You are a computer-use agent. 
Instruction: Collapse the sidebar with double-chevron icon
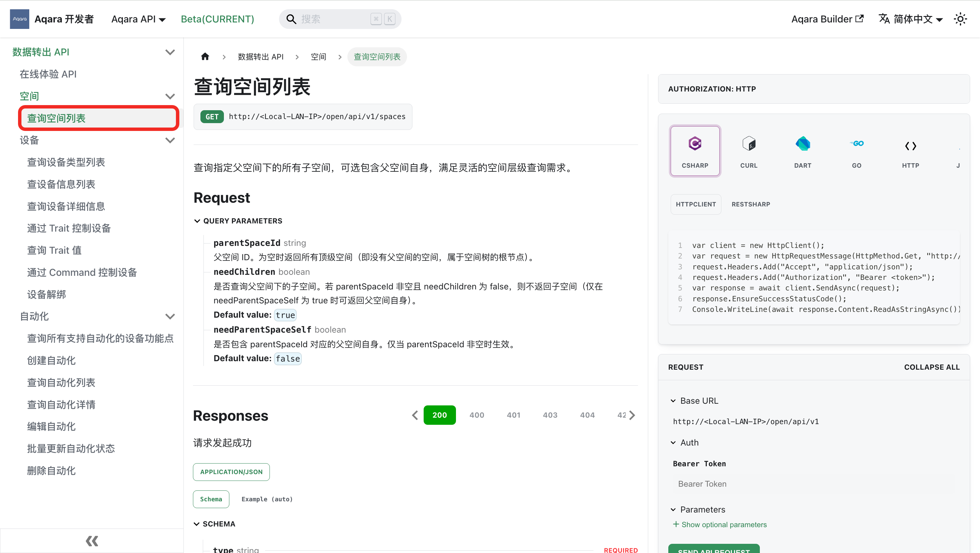[92, 540]
